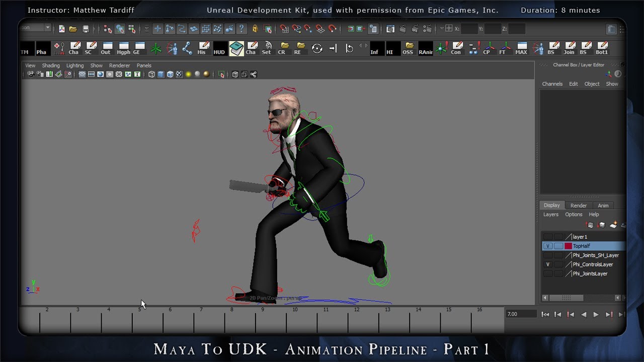
Task: Open the Layers menu in Layer Editor
Action: pos(550,214)
